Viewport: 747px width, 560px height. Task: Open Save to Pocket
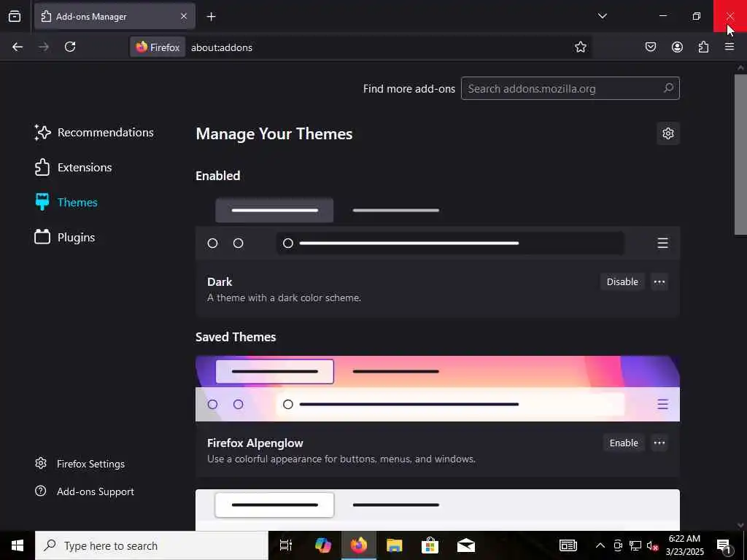coord(650,47)
